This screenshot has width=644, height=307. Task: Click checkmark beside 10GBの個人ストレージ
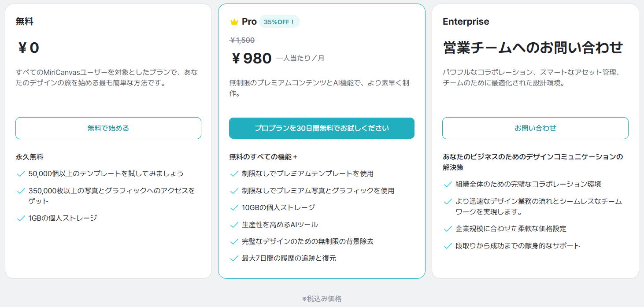point(234,207)
